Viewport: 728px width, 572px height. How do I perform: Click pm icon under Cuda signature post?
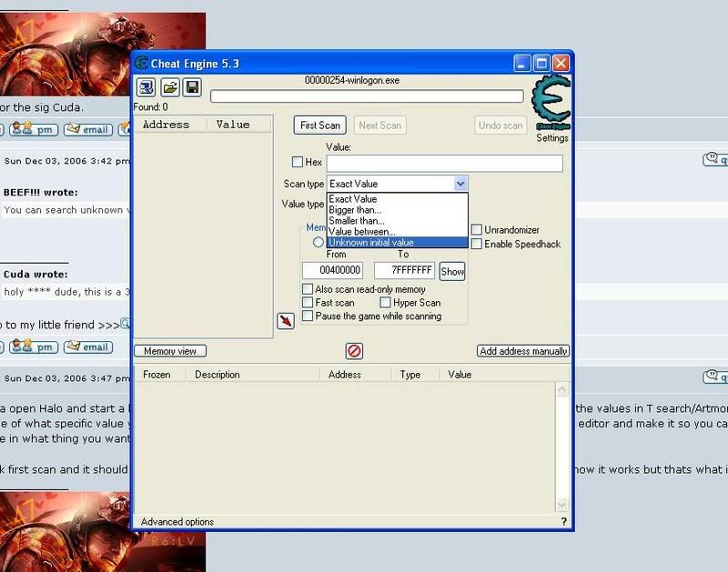pos(34,129)
